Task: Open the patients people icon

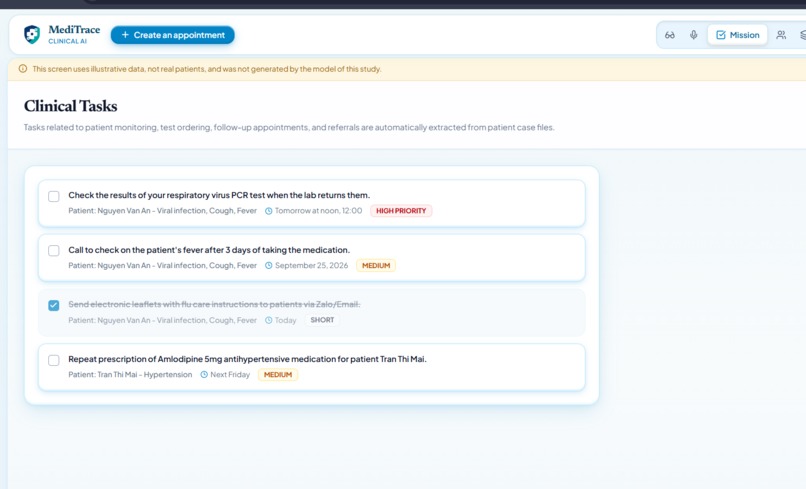Action: (781, 35)
